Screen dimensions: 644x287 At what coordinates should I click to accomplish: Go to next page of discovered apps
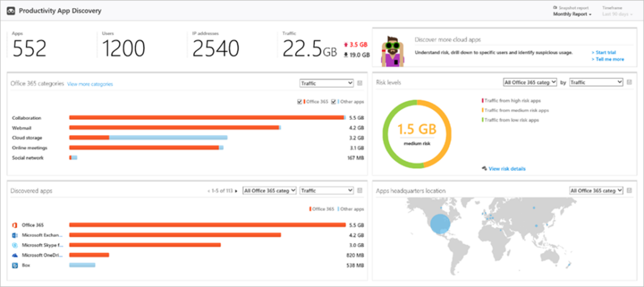(x=236, y=191)
